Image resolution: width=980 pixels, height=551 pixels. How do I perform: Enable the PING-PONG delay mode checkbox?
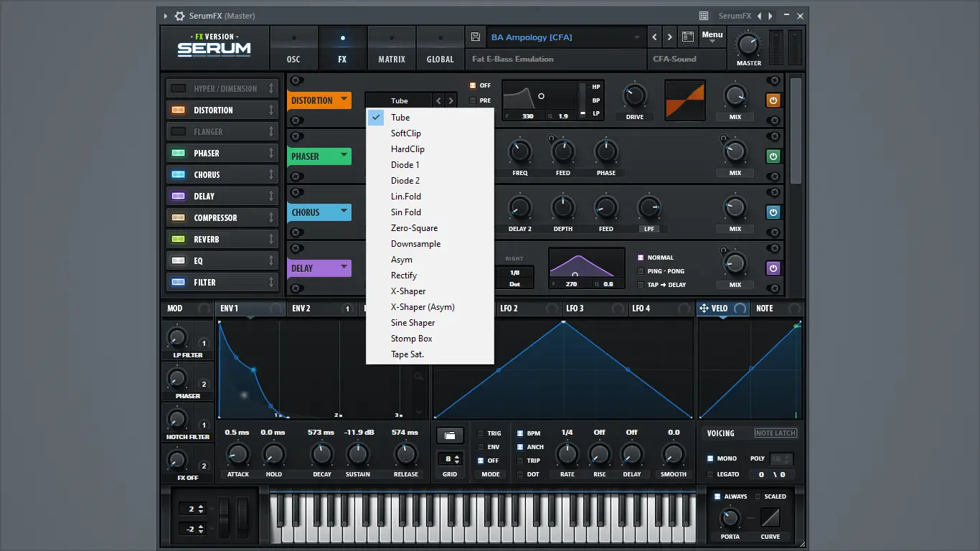click(641, 271)
